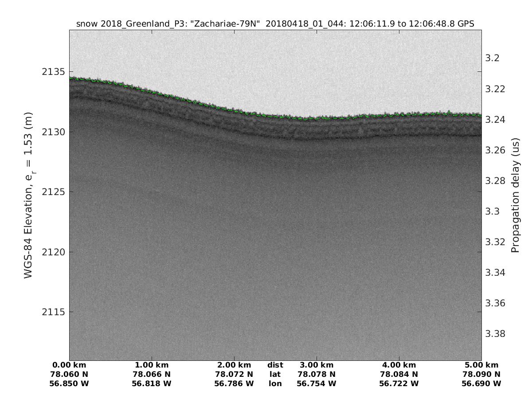
Task: Click the '56.818 W' longitude label
Action: (x=152, y=383)
